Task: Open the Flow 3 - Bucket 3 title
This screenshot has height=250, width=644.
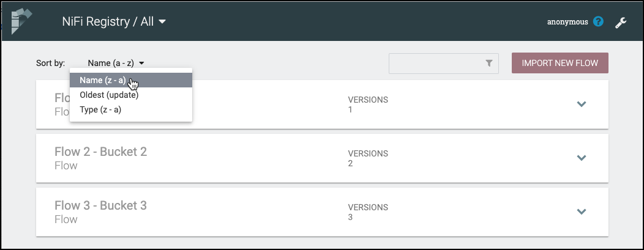Action: pyautogui.click(x=100, y=205)
